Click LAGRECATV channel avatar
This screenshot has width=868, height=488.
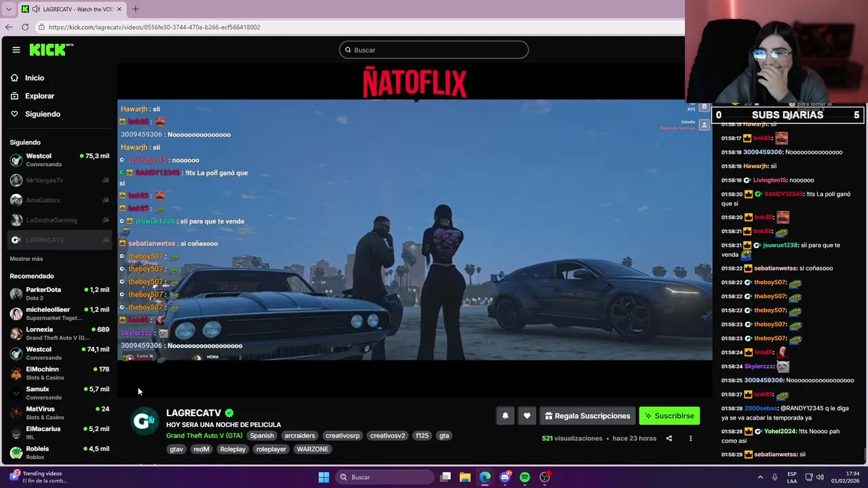click(144, 422)
